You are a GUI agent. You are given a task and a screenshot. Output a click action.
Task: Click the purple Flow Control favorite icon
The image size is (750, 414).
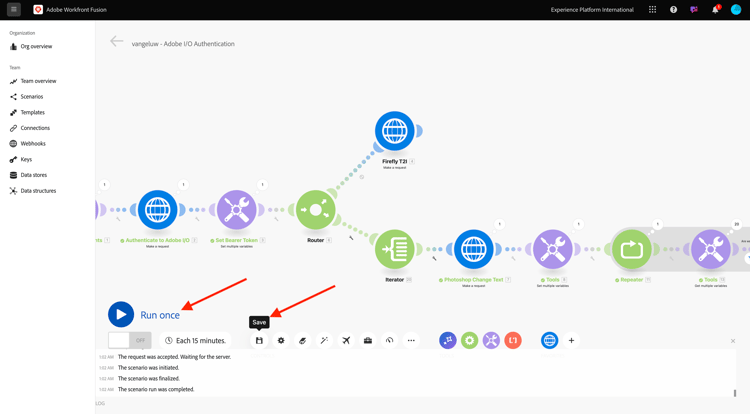click(x=448, y=340)
